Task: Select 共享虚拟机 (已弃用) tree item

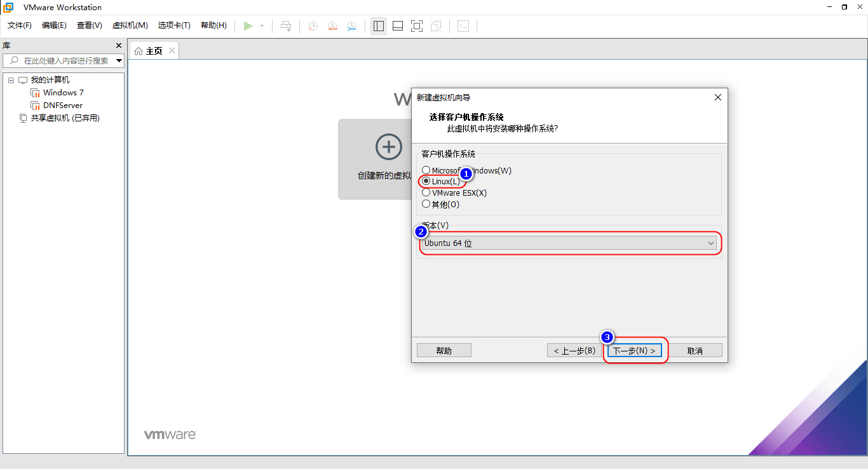Action: [x=65, y=118]
